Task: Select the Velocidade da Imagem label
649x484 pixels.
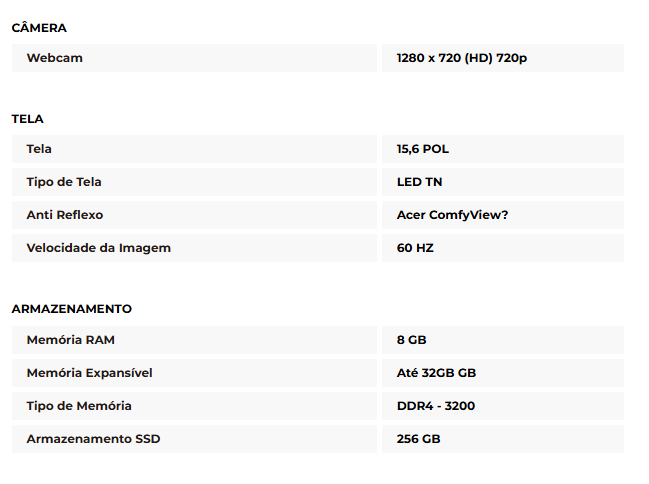Action: pyautogui.click(x=99, y=248)
